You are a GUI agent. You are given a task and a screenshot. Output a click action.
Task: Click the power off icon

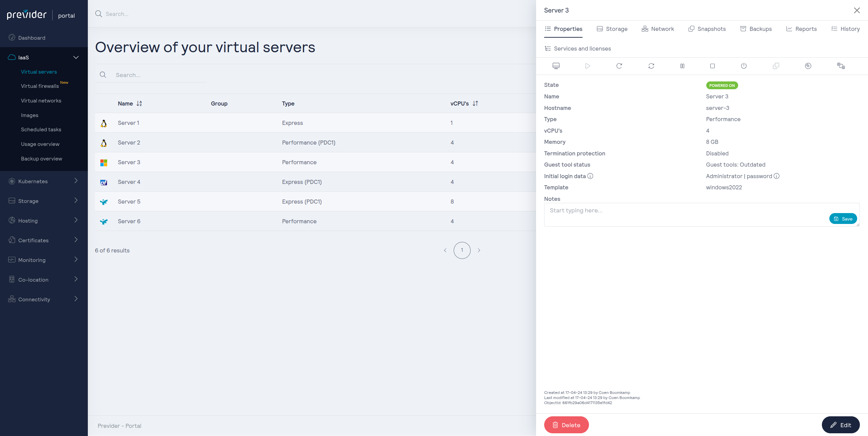[744, 66]
